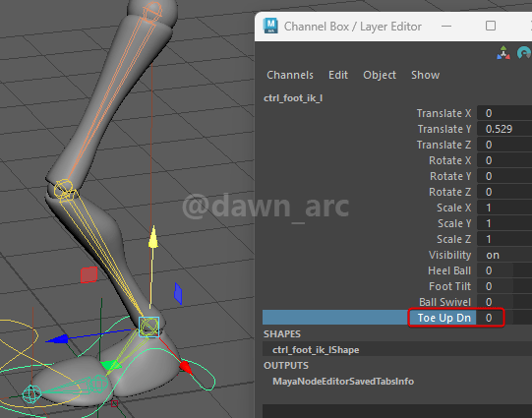532x418 pixels.
Task: Open the Edit menu in Channel Box
Action: pos(338,75)
